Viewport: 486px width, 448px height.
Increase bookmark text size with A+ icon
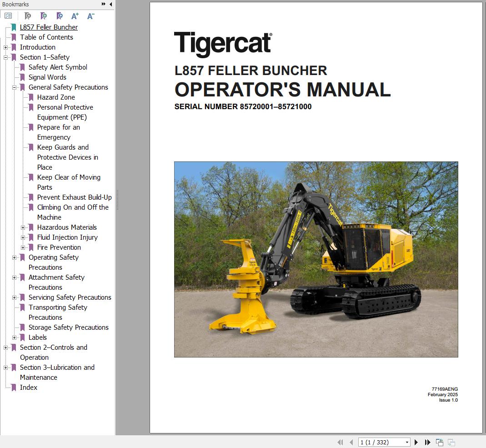75,15
